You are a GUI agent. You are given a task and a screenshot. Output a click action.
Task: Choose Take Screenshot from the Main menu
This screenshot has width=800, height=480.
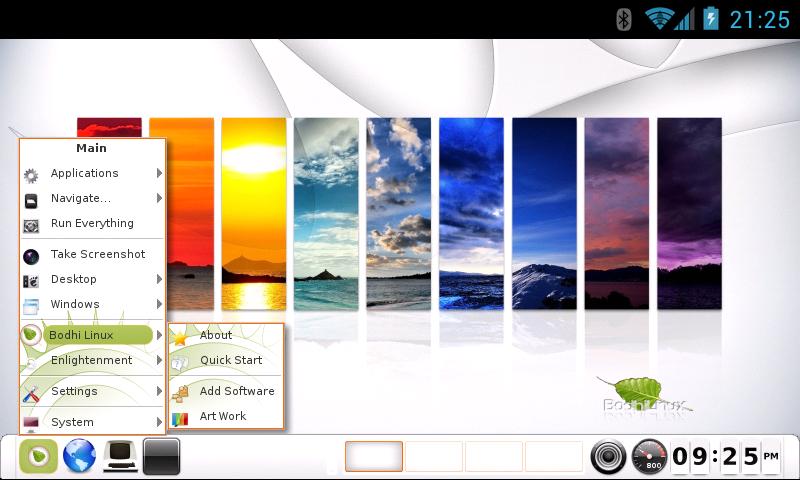pyautogui.click(x=97, y=255)
